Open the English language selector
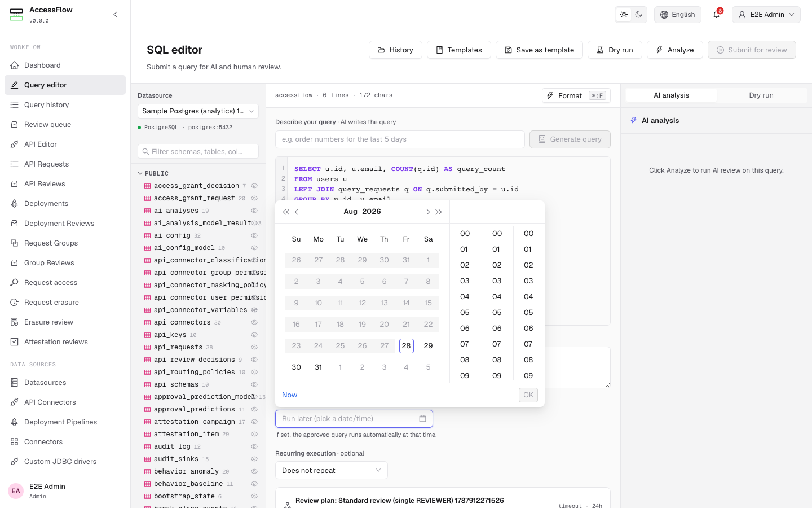 pos(678,15)
